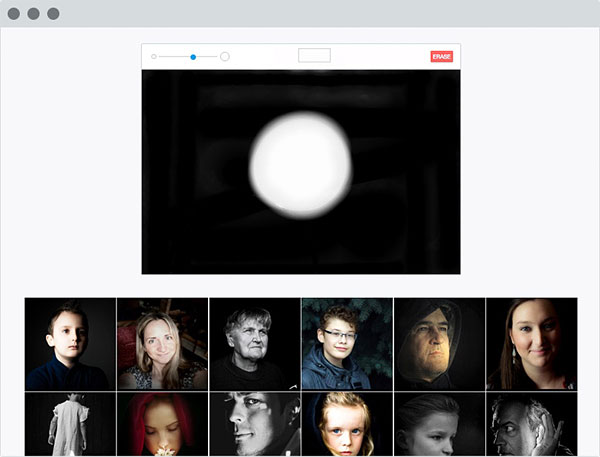
Task: Click the red ERASE button
Action: (x=441, y=57)
